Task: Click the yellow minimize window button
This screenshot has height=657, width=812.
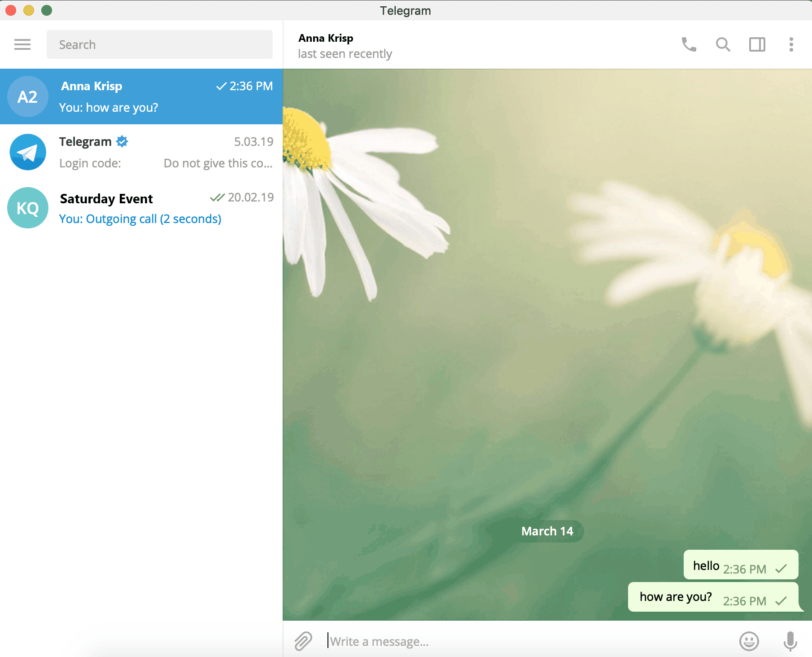Action: coord(29,10)
